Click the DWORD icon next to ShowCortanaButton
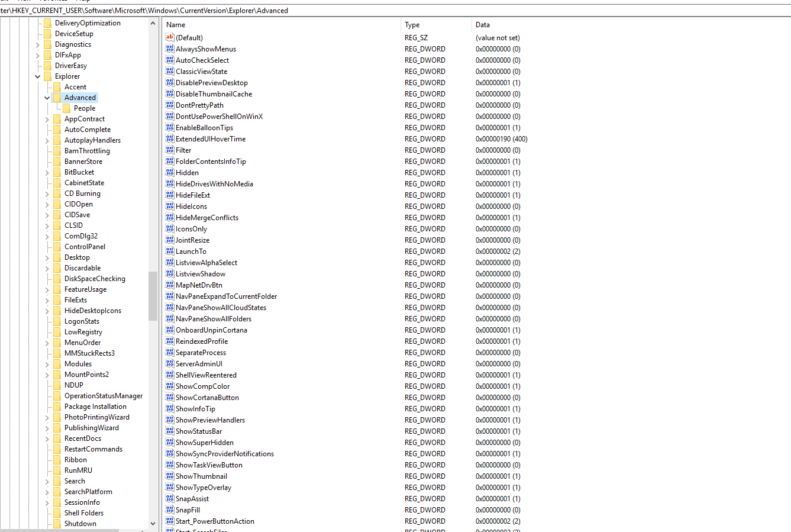 (x=170, y=397)
